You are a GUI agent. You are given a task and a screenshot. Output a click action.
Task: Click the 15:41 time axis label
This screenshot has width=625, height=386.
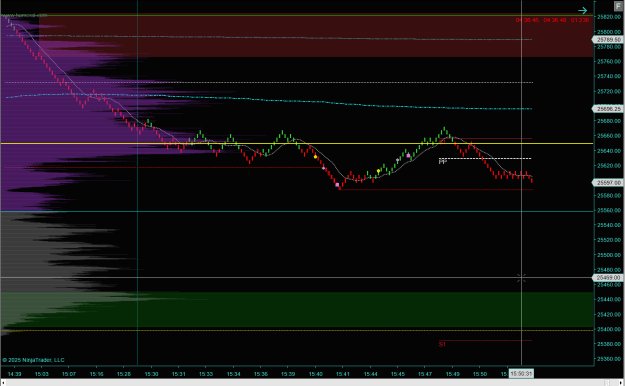(x=343, y=374)
